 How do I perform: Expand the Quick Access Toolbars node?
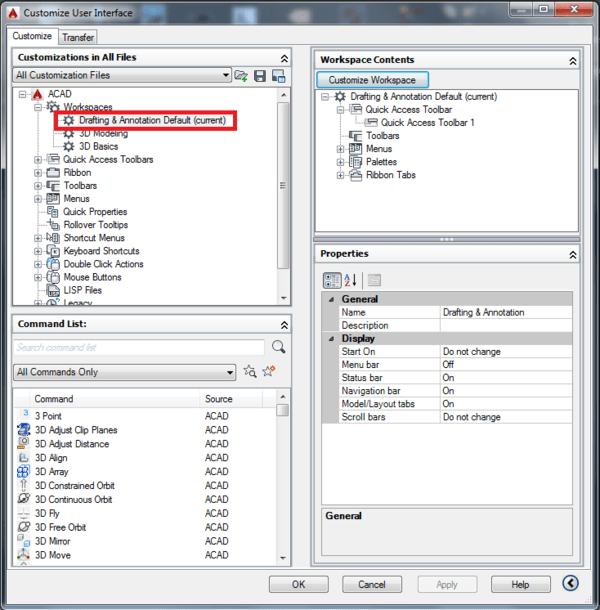pos(38,160)
